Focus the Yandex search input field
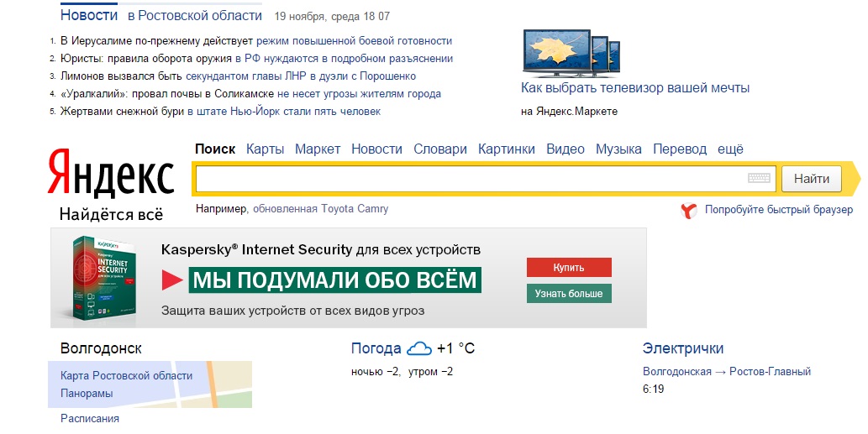This screenshot has height=434, width=868. 485,179
